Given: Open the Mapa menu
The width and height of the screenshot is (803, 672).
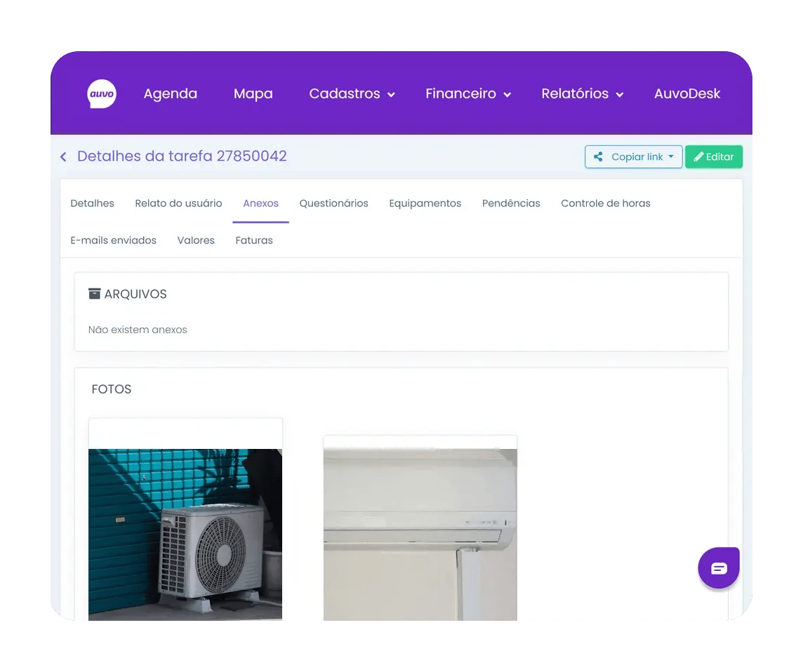Looking at the screenshot, I should tap(253, 94).
